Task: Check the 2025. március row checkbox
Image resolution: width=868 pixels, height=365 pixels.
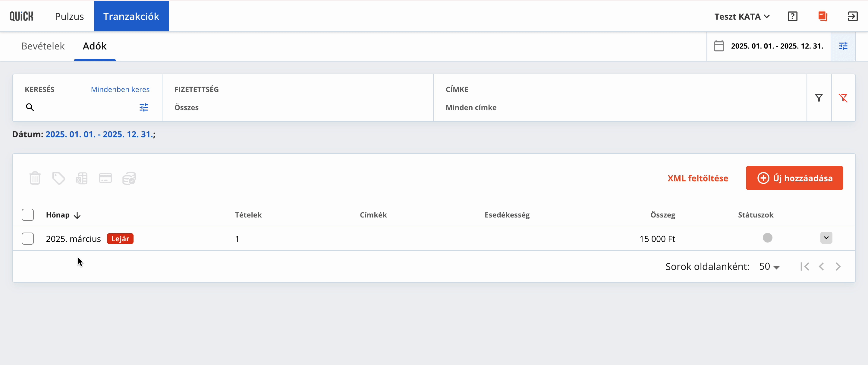Action: [28, 239]
